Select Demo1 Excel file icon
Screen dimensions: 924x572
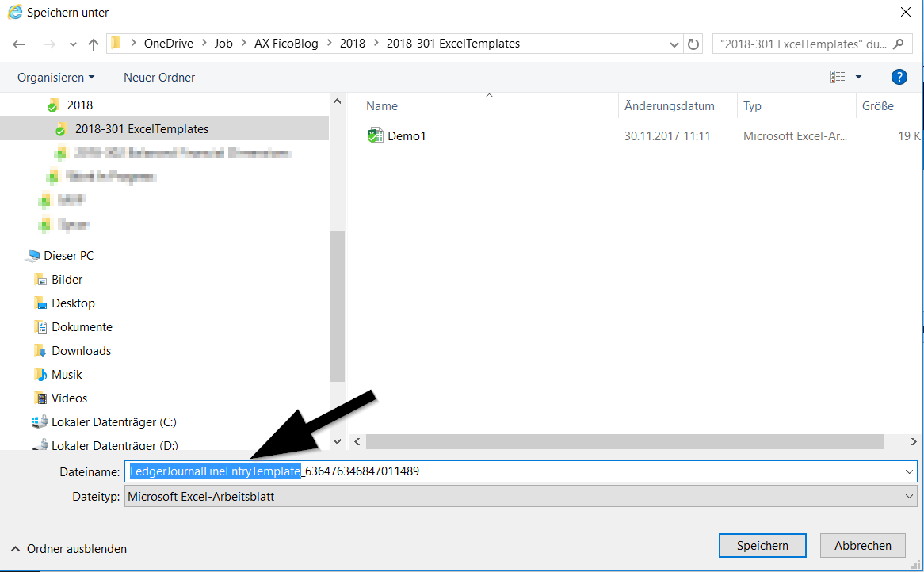[375, 136]
